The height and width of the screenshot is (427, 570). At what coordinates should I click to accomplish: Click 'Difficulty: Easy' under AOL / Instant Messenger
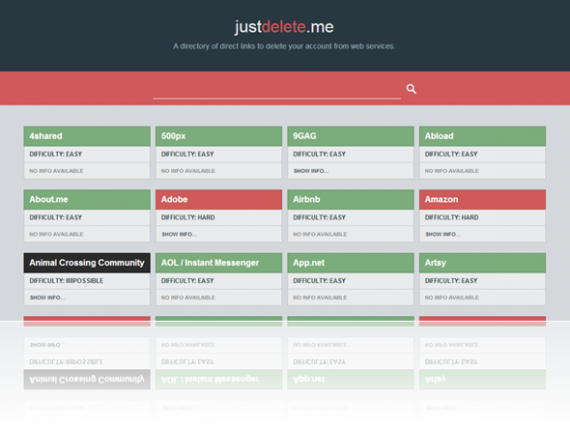pyautogui.click(x=188, y=281)
